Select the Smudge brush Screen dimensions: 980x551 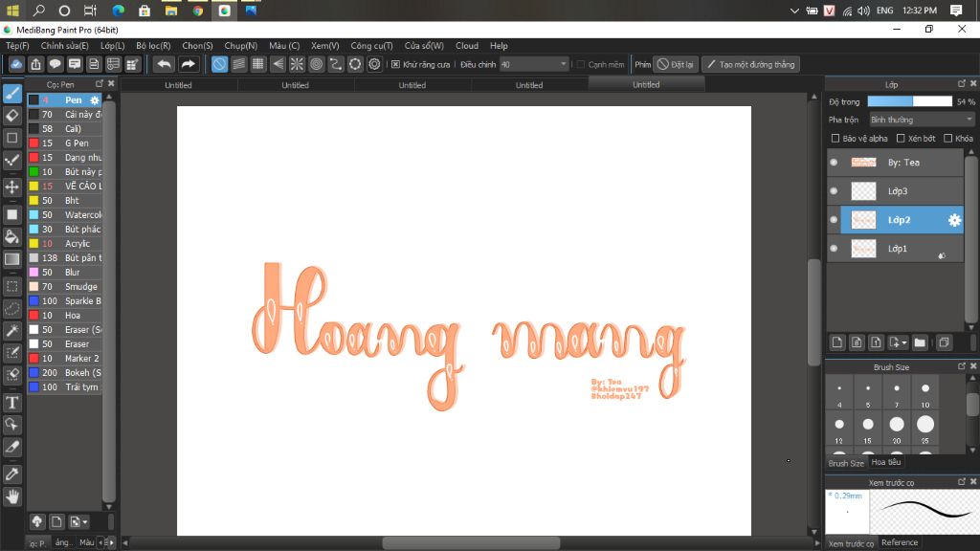tap(65, 287)
